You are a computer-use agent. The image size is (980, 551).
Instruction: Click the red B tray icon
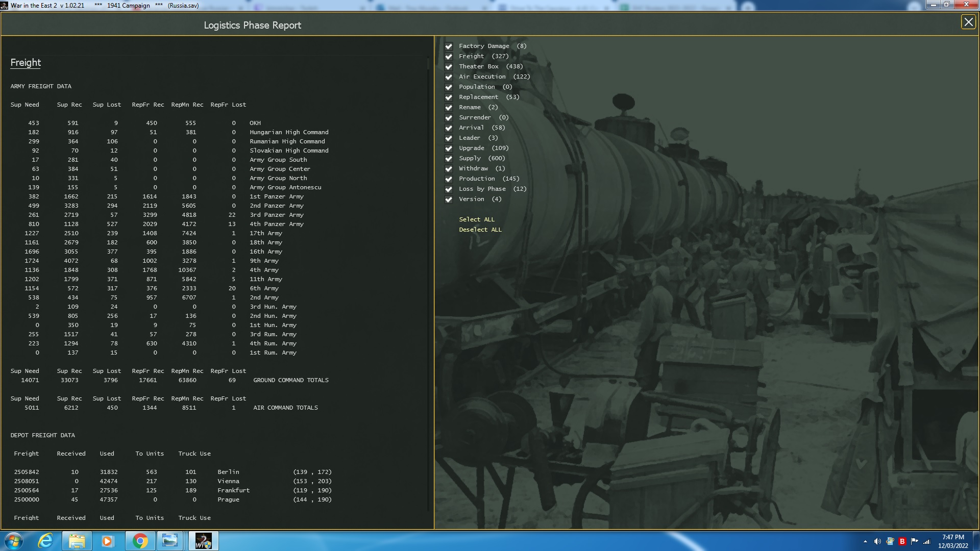coord(902,541)
